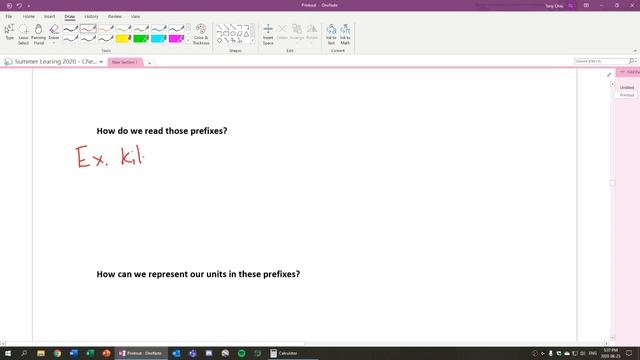Image resolution: width=640 pixels, height=360 pixels.
Task: Open the notification center in system tray
Action: [x=629, y=353]
